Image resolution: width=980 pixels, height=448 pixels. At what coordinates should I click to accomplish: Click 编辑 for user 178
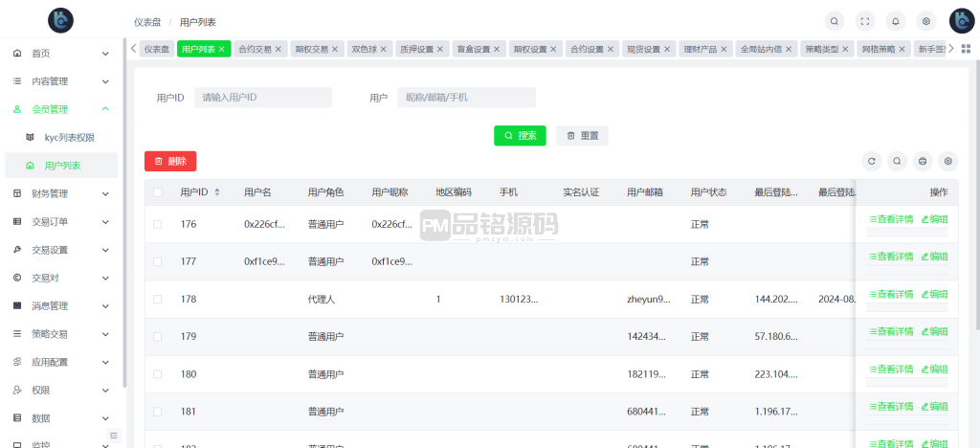[x=934, y=294]
